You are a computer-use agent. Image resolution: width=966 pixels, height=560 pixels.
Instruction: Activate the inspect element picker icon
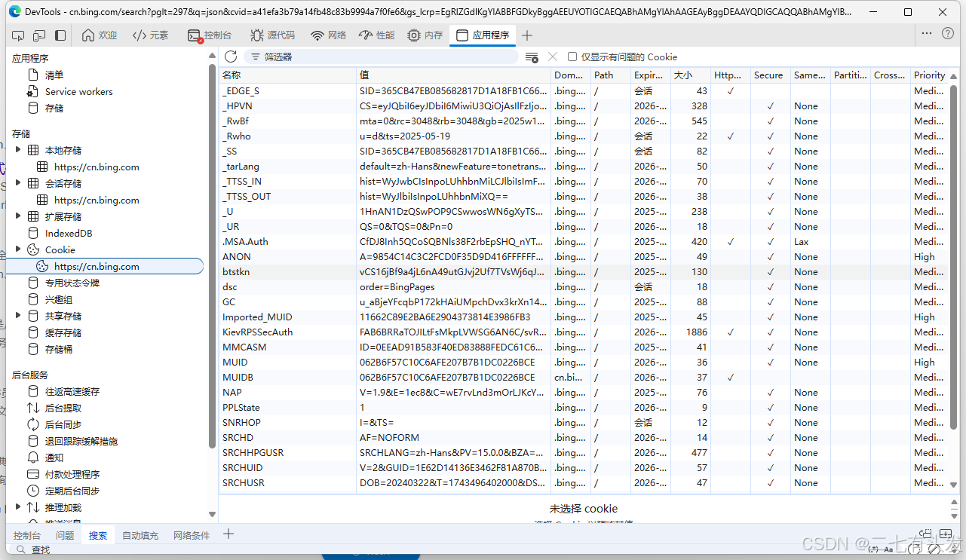point(19,35)
